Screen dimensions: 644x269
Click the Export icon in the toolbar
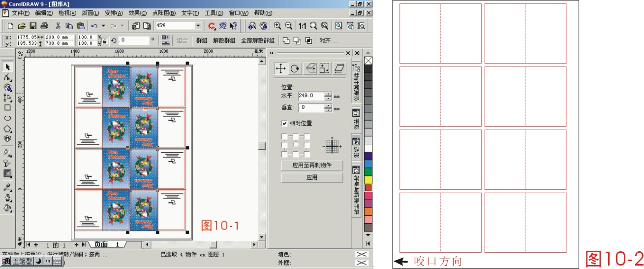(x=147, y=26)
